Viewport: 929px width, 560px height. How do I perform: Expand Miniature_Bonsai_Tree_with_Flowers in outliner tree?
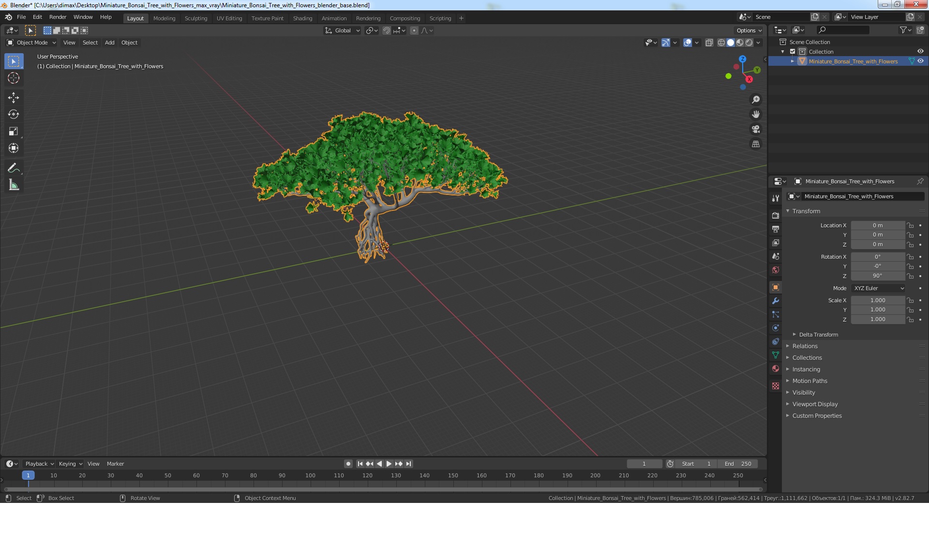pyautogui.click(x=793, y=61)
